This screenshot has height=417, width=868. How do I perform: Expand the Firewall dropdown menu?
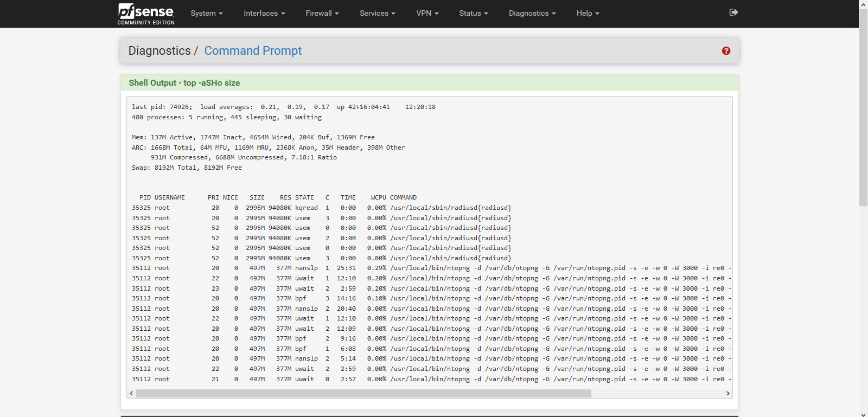[322, 14]
